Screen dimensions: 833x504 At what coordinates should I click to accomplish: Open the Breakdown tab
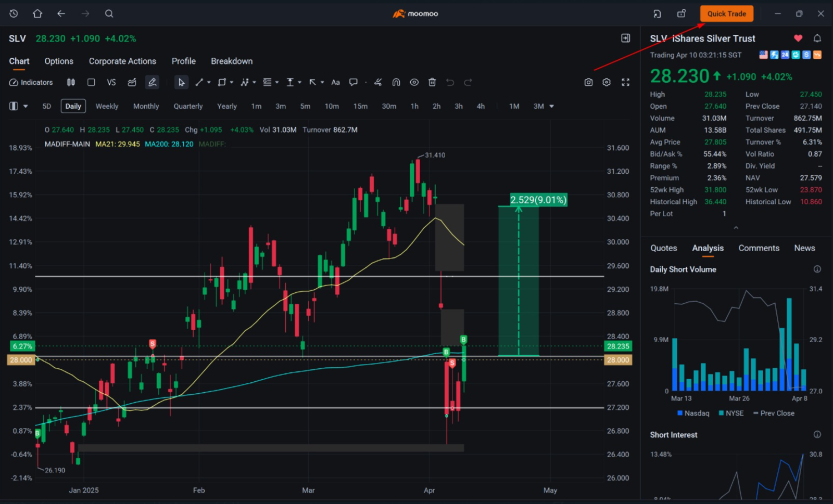(x=232, y=61)
